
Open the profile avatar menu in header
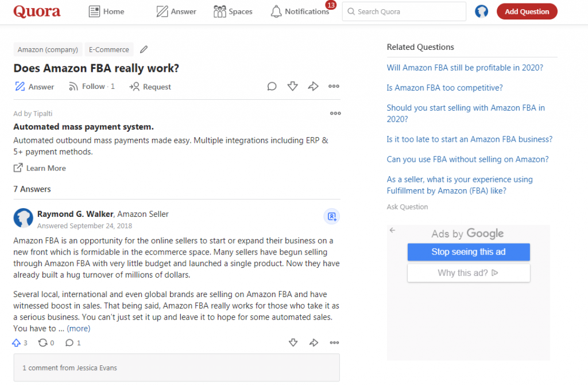(x=482, y=11)
